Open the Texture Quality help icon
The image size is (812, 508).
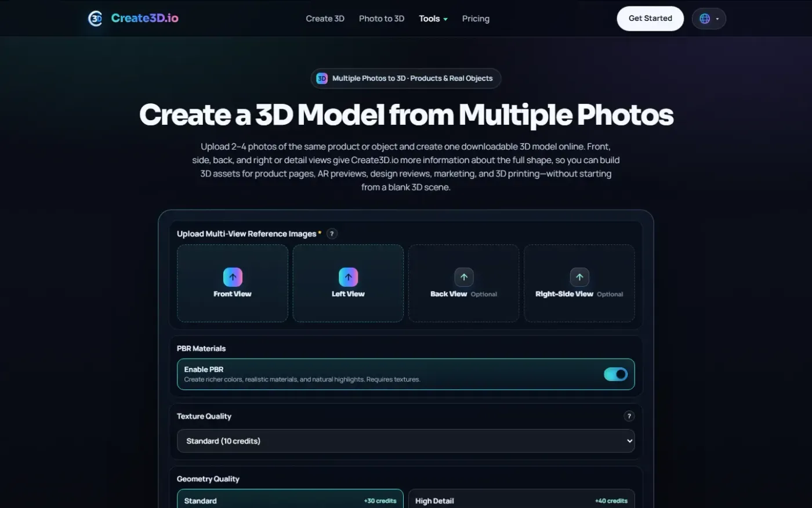[629, 416]
